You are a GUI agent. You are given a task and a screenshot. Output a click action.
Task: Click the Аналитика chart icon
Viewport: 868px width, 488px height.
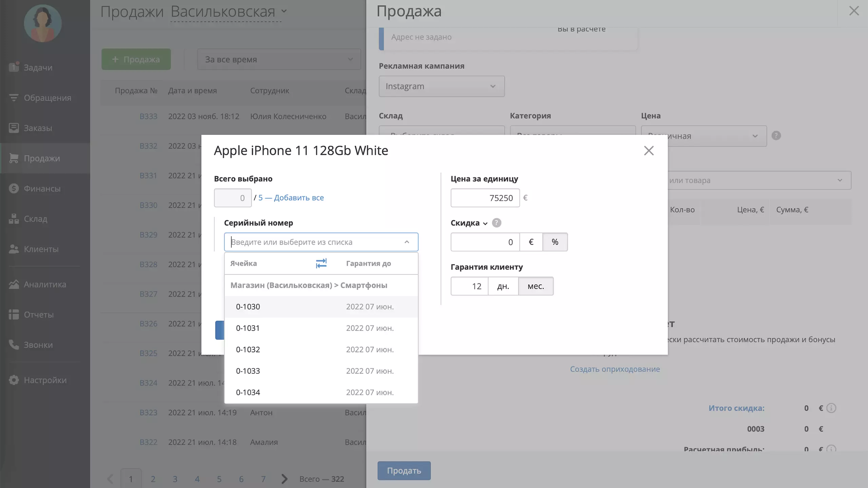pyautogui.click(x=14, y=284)
